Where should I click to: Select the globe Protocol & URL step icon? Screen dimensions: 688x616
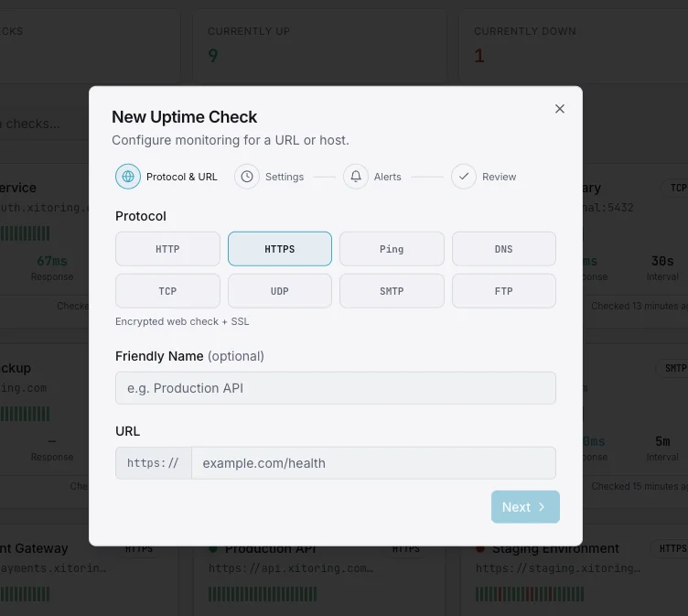click(x=128, y=177)
